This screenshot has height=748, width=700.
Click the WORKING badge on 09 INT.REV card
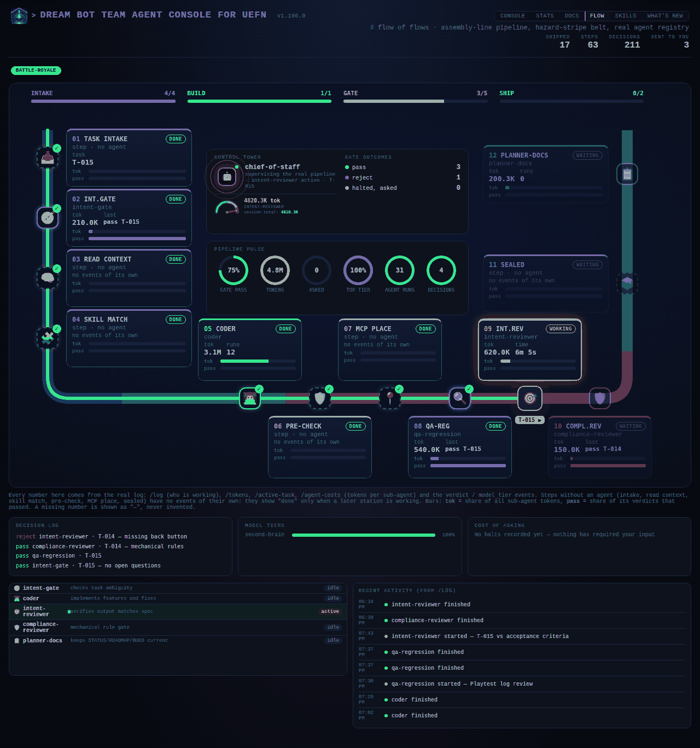(561, 329)
